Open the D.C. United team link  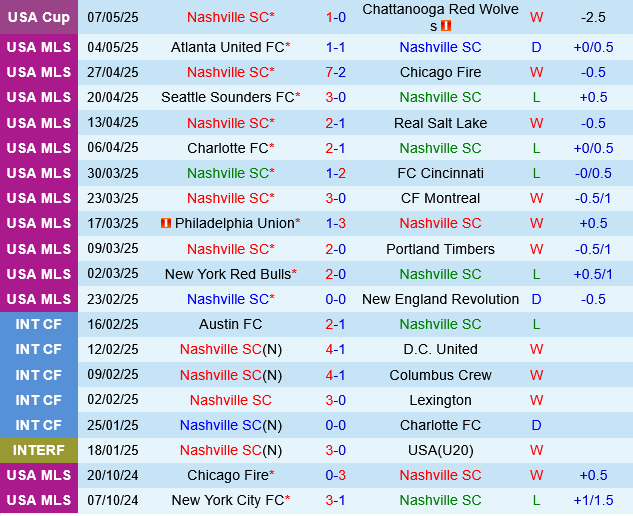440,349
